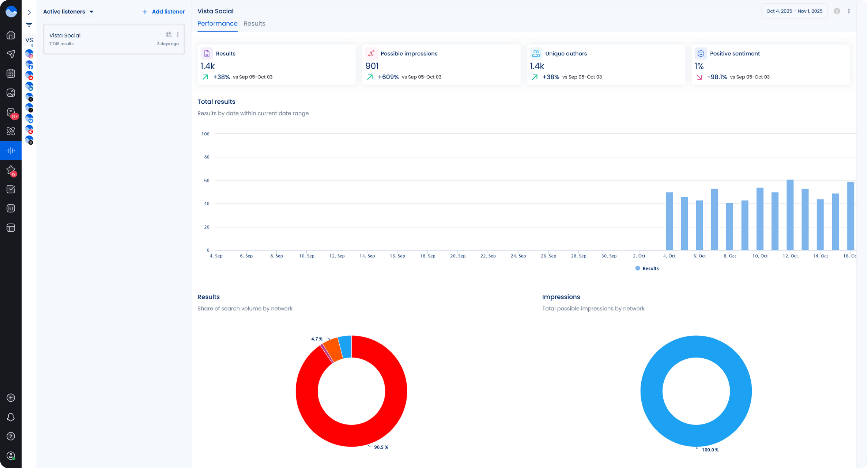Open the Reviews star icon
The height and width of the screenshot is (469, 868).
[11, 170]
